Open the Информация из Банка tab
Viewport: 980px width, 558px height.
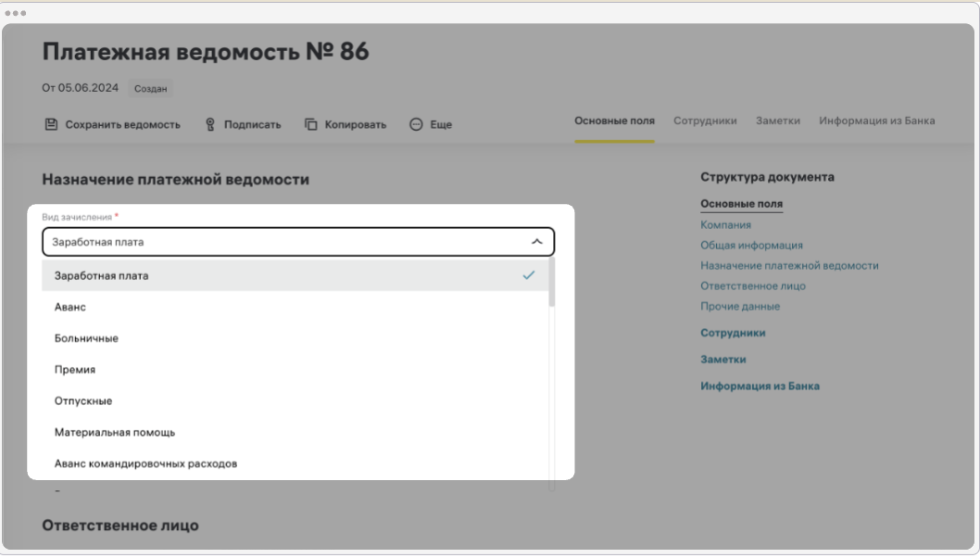tap(876, 120)
